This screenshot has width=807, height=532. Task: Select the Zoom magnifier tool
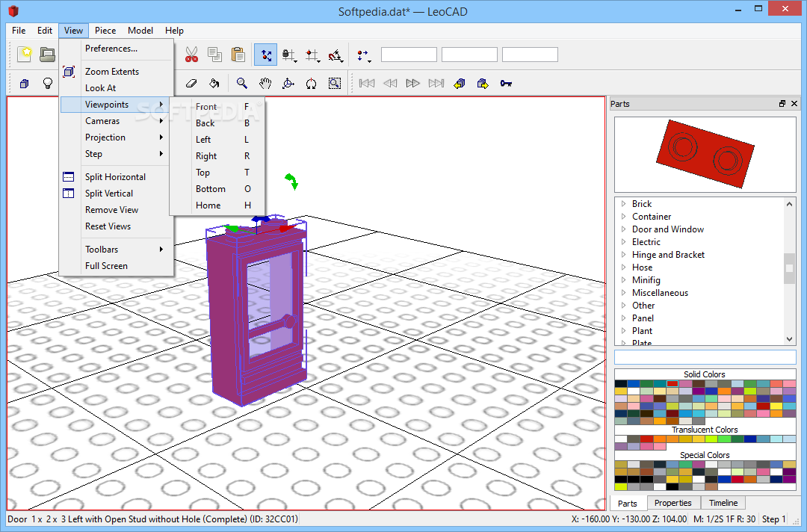pos(241,84)
